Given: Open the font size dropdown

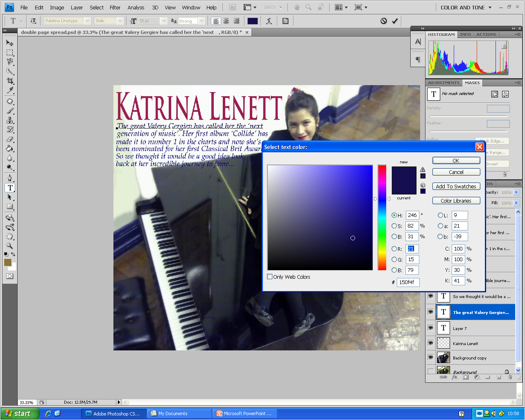Looking at the screenshot, I should (x=164, y=21).
